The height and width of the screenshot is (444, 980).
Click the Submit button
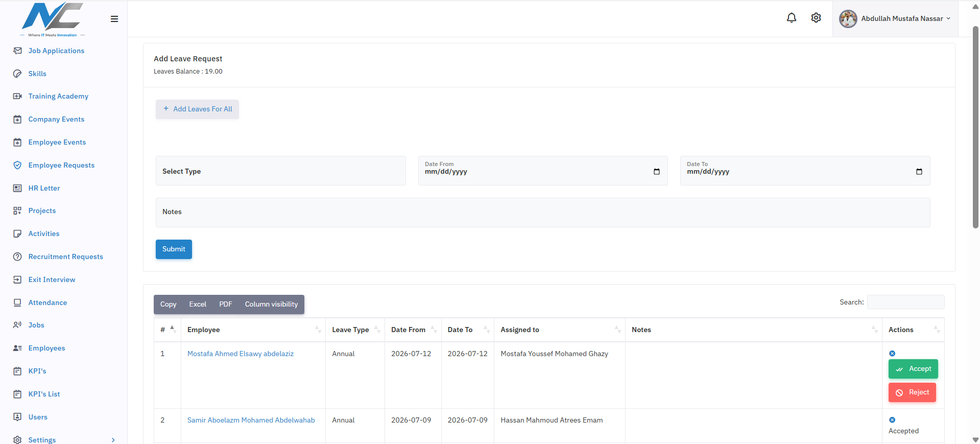click(174, 249)
